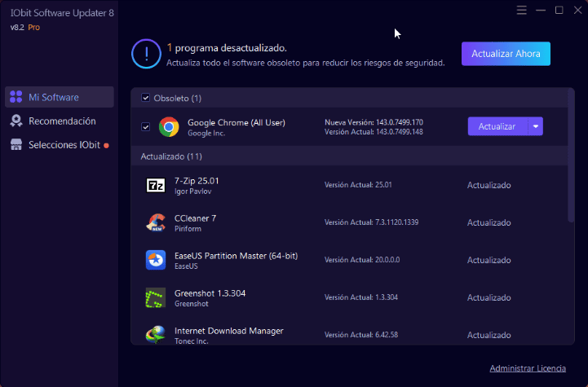Click Actualizado status for CCleaner 7
Viewport: 588px width, 387px height.
coord(489,222)
